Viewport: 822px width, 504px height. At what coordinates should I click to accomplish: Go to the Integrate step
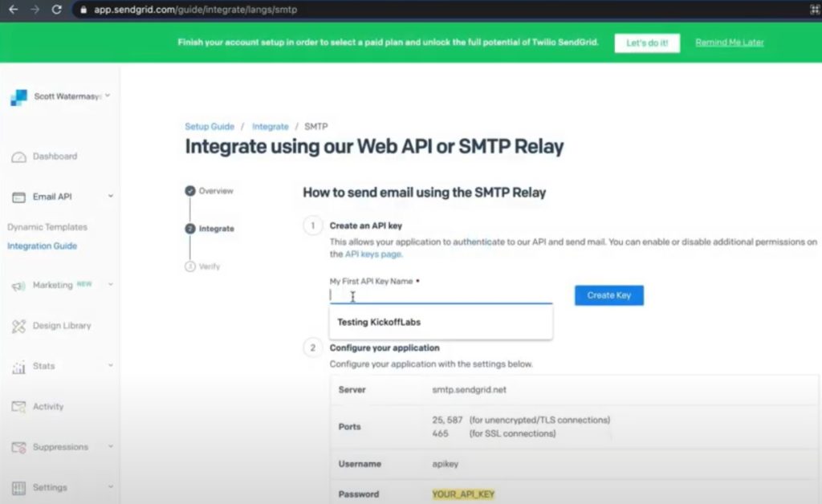217,229
